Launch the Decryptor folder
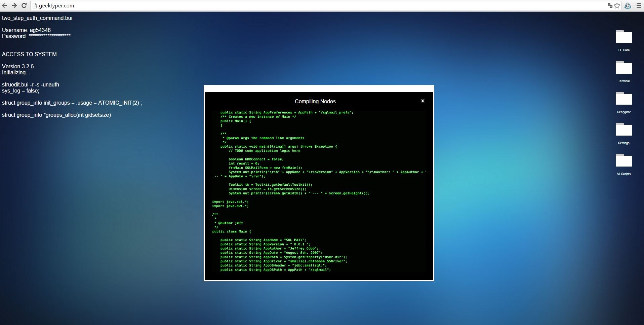Image resolution: width=644 pixels, height=325 pixels. click(x=623, y=98)
